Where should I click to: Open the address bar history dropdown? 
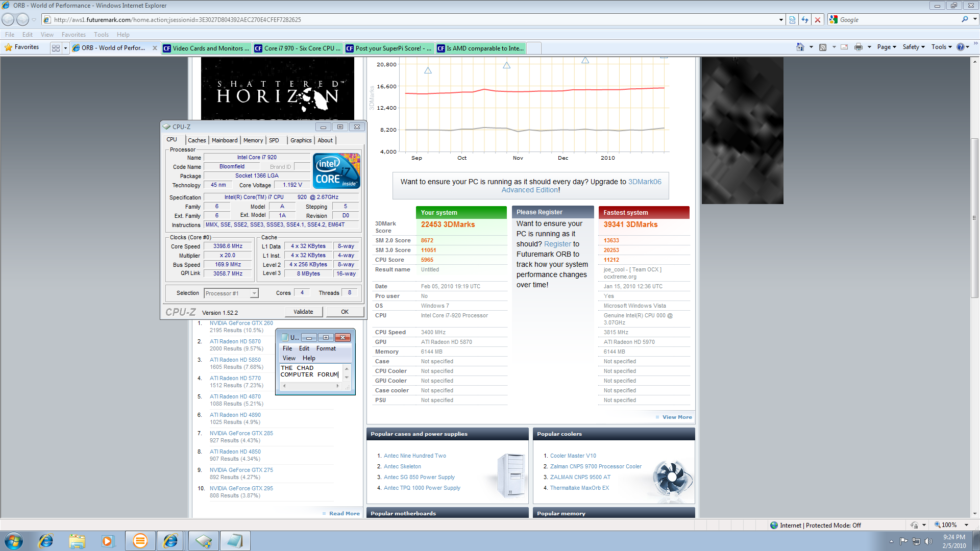click(781, 20)
